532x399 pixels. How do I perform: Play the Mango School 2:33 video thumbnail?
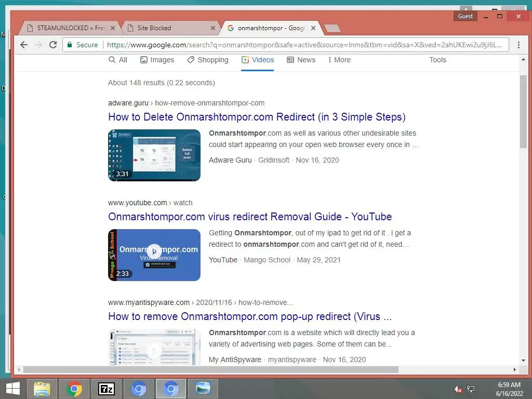[x=154, y=255]
